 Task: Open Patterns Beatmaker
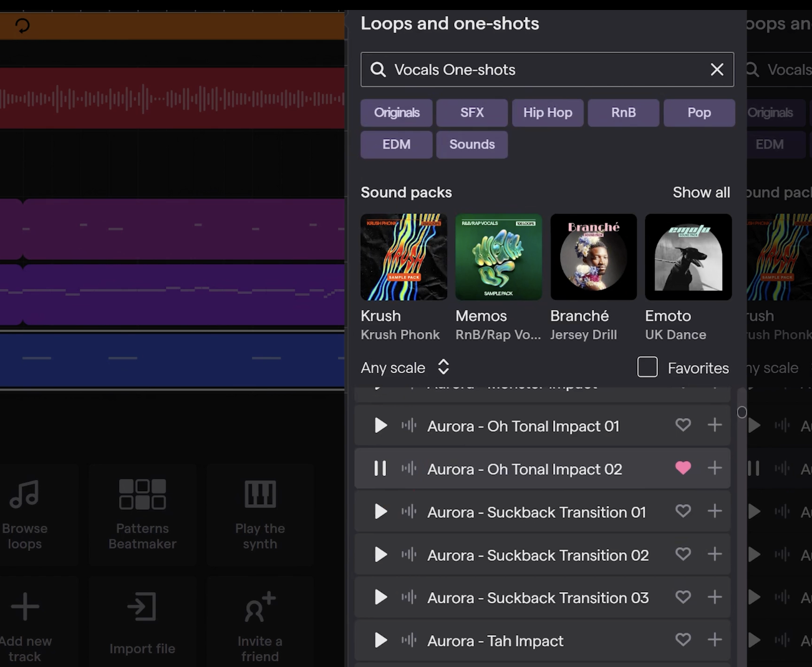pyautogui.click(x=142, y=515)
